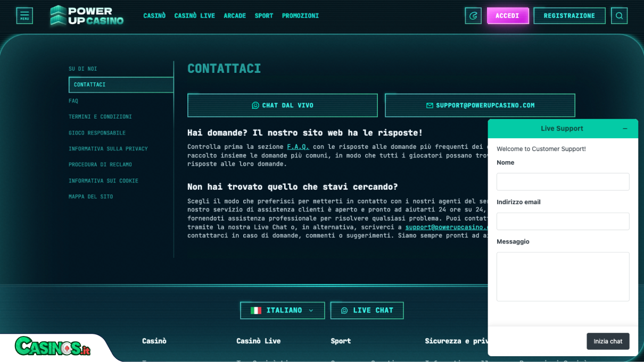The height and width of the screenshot is (362, 644).
Task: Click the Live Chat footer button
Action: [367, 310]
